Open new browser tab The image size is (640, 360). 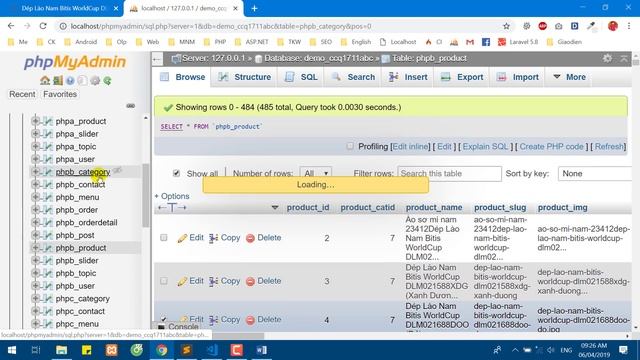pos(254,8)
